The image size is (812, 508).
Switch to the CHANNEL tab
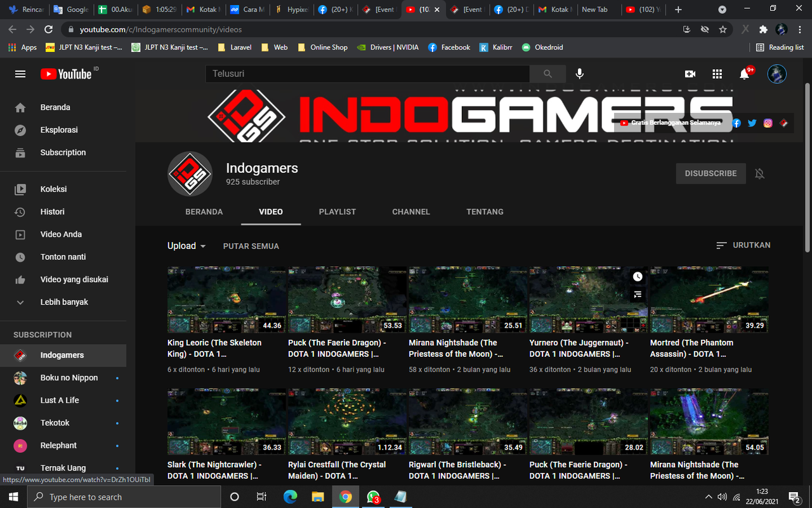411,211
